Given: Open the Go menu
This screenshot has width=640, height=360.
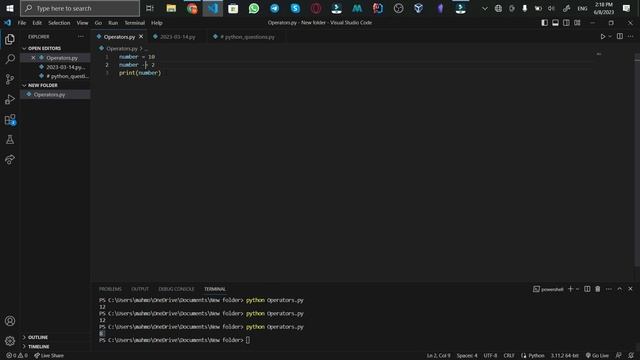Looking at the screenshot, I should tap(98, 23).
